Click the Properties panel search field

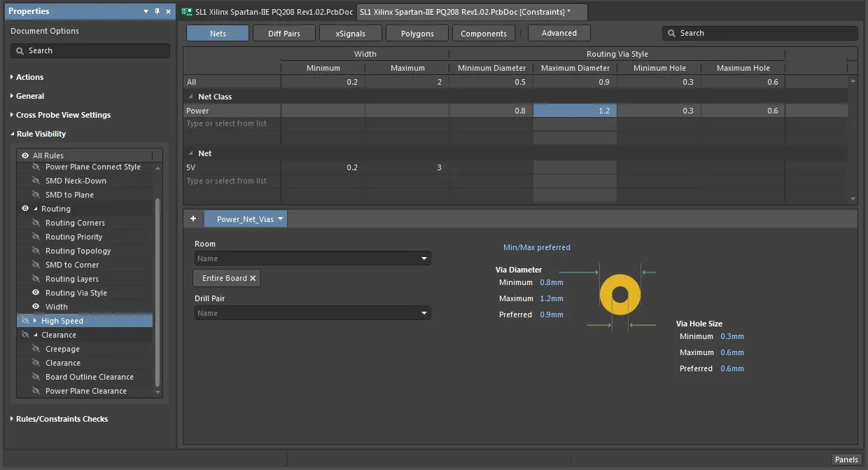tap(90, 50)
